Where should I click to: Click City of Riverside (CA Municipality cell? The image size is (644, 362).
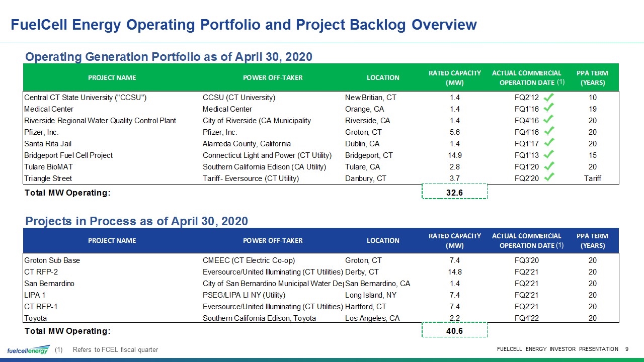tap(257, 121)
